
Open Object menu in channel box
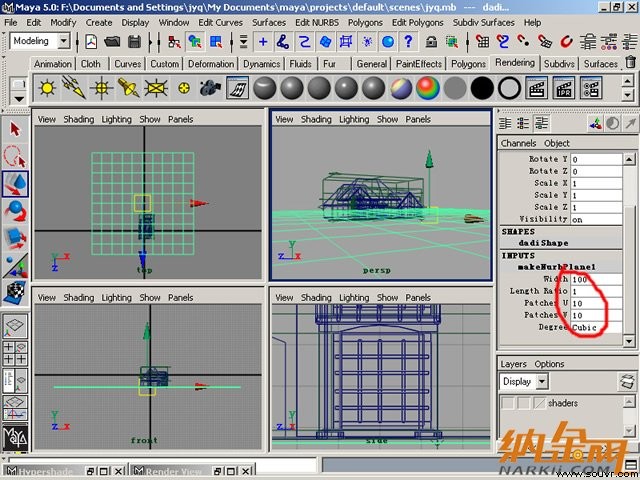(557, 143)
